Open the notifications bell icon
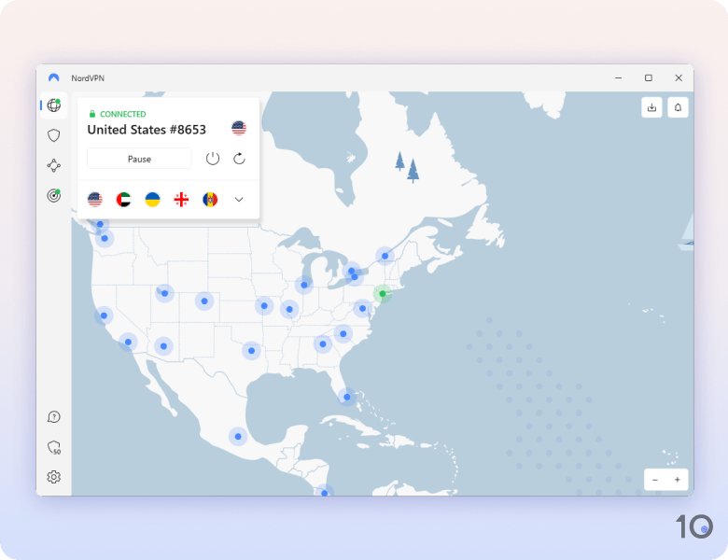This screenshot has height=560, width=728. pyautogui.click(x=678, y=107)
